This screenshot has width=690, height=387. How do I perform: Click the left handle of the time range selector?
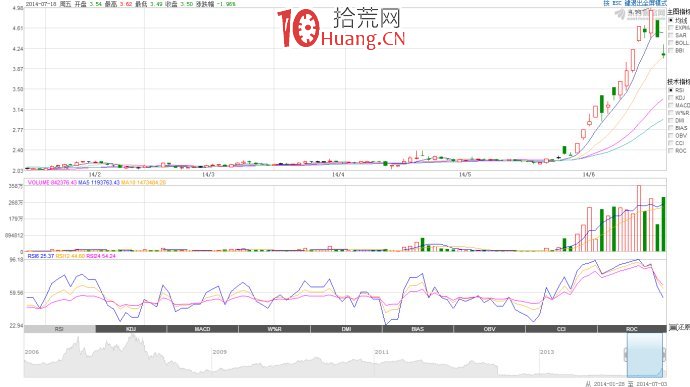point(627,354)
